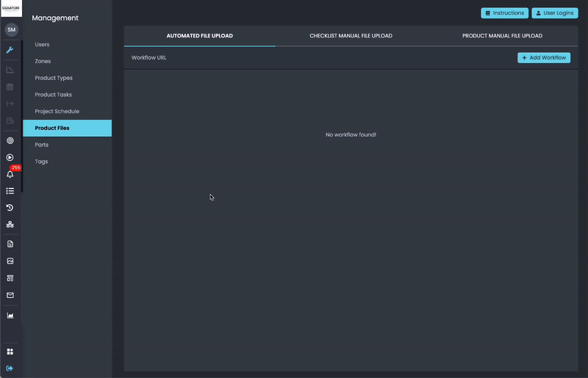Click the play circle icon in sidebar
The width and height of the screenshot is (588, 378).
pos(10,157)
